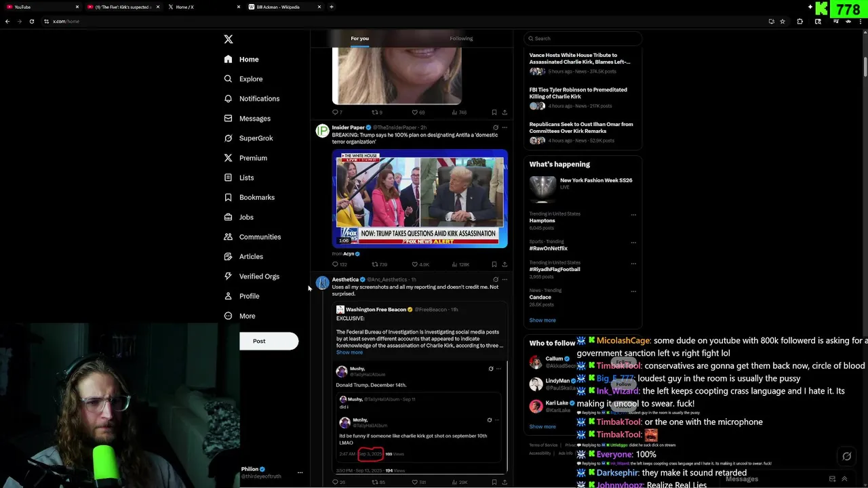Open the Jobs page
Viewport: 868px width, 488px height.
[239, 217]
